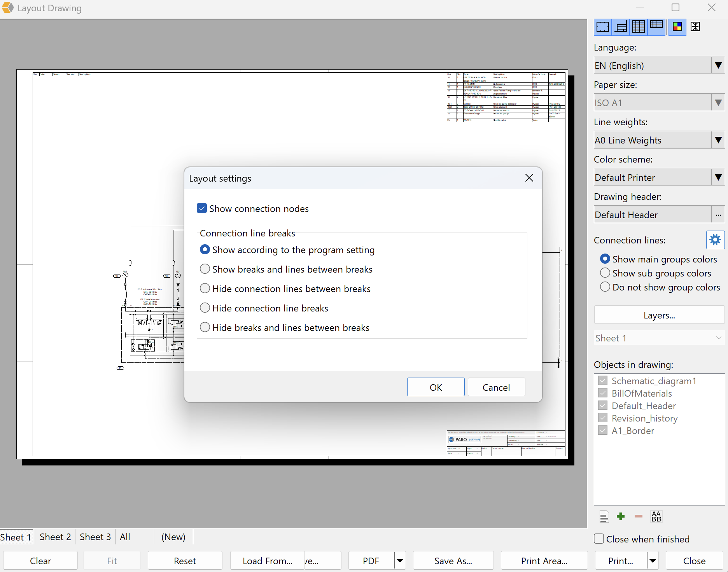Click the document page icon under objects list
The height and width of the screenshot is (572, 728).
pyautogui.click(x=604, y=516)
